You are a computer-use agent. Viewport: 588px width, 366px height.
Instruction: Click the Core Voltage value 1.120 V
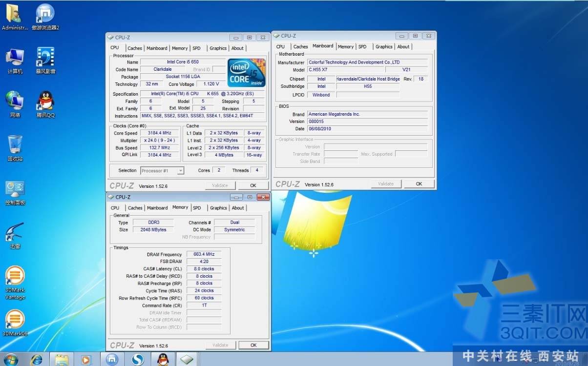(x=211, y=84)
